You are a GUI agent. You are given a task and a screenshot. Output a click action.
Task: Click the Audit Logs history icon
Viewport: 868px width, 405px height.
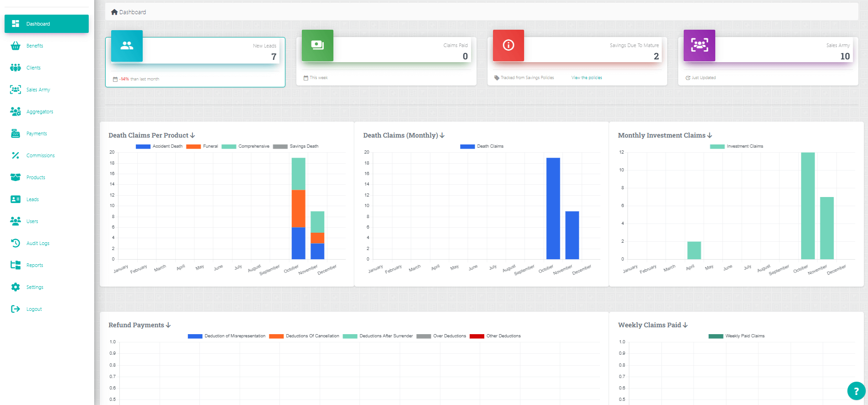tap(16, 243)
